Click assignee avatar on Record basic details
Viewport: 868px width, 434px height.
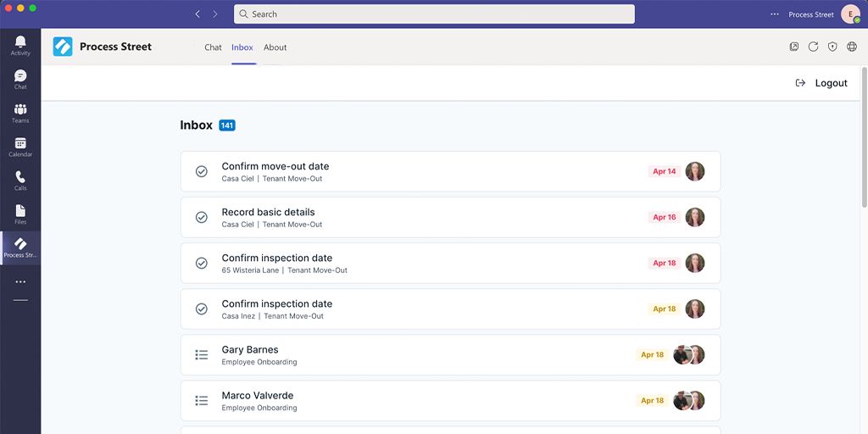pos(695,218)
